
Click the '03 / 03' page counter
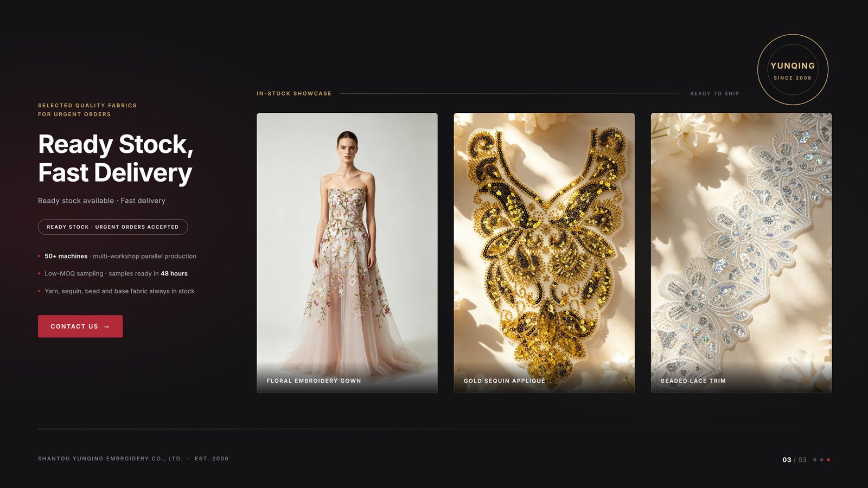(794, 460)
